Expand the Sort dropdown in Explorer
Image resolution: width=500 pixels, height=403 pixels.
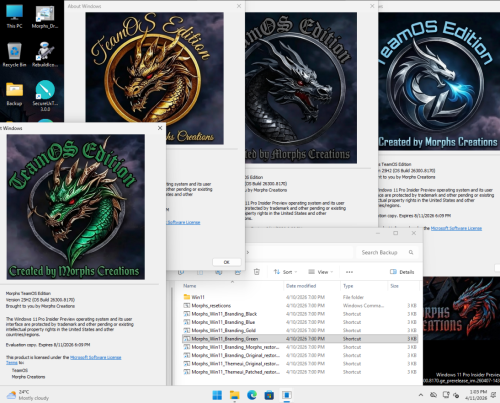285,272
